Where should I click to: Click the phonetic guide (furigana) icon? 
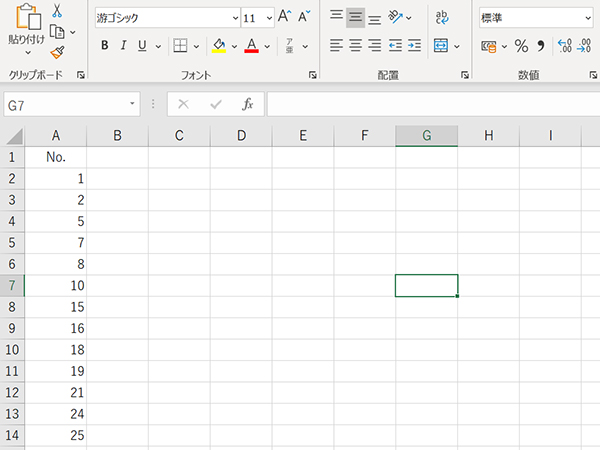(x=290, y=46)
